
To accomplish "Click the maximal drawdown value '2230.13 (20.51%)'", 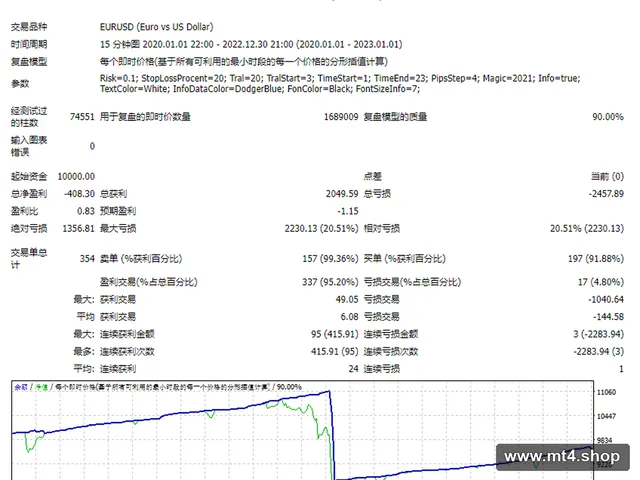I will tap(321, 228).
